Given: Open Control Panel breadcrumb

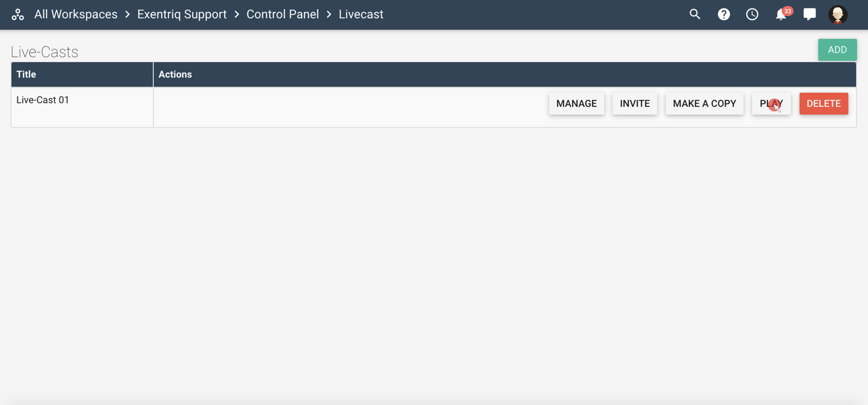Looking at the screenshot, I should coord(283,14).
